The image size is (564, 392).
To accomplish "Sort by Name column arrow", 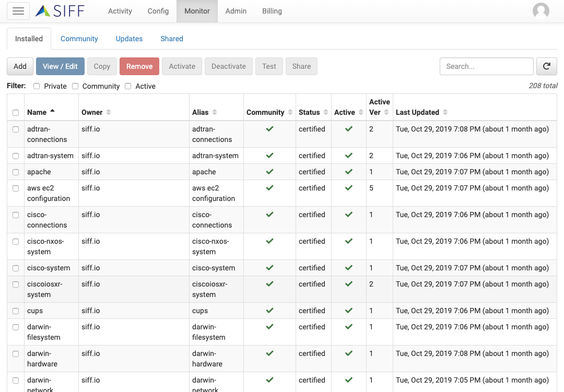I will pos(53,111).
